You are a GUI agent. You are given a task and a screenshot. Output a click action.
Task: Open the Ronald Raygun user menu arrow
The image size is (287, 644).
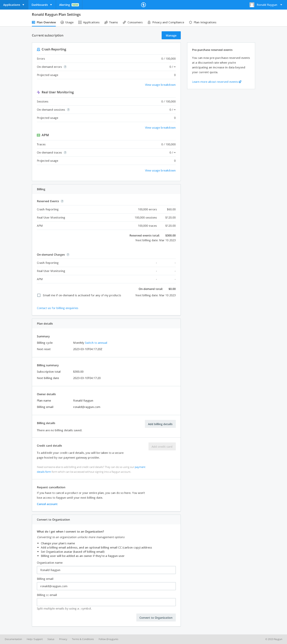(281, 5)
